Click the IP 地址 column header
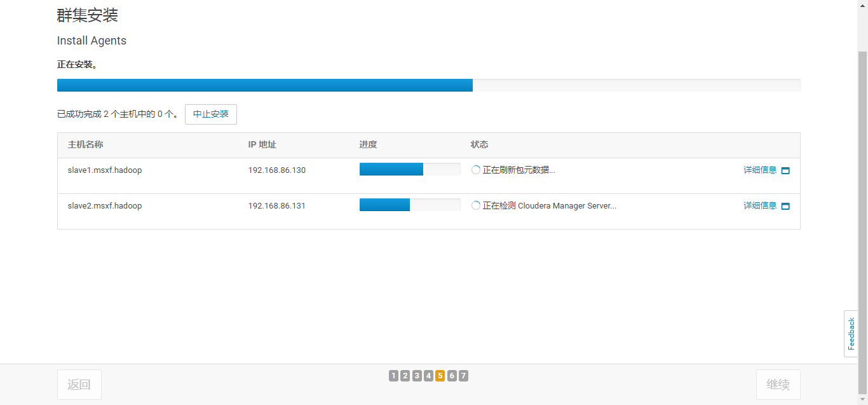The width and height of the screenshot is (868, 405). [x=262, y=145]
